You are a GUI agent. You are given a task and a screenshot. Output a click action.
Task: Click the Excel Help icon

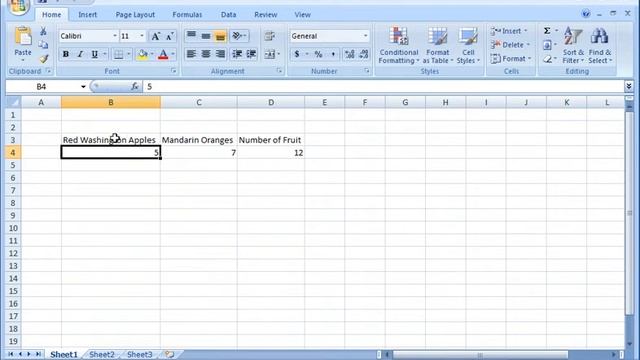click(x=586, y=13)
